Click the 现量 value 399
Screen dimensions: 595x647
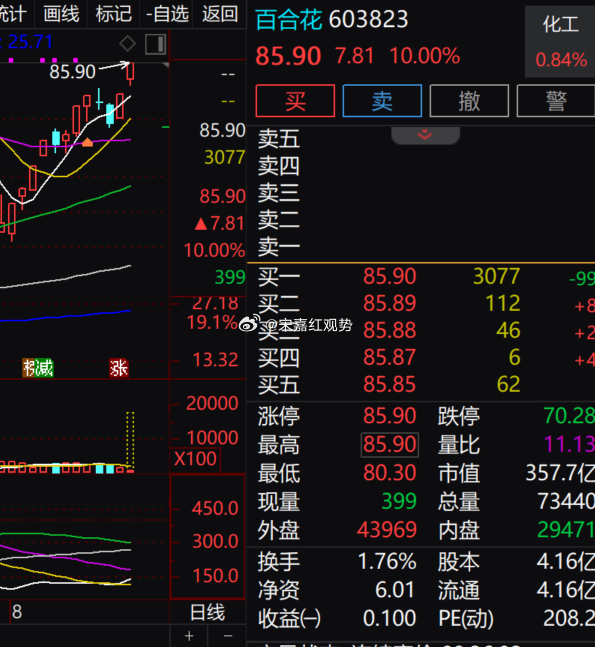399,501
